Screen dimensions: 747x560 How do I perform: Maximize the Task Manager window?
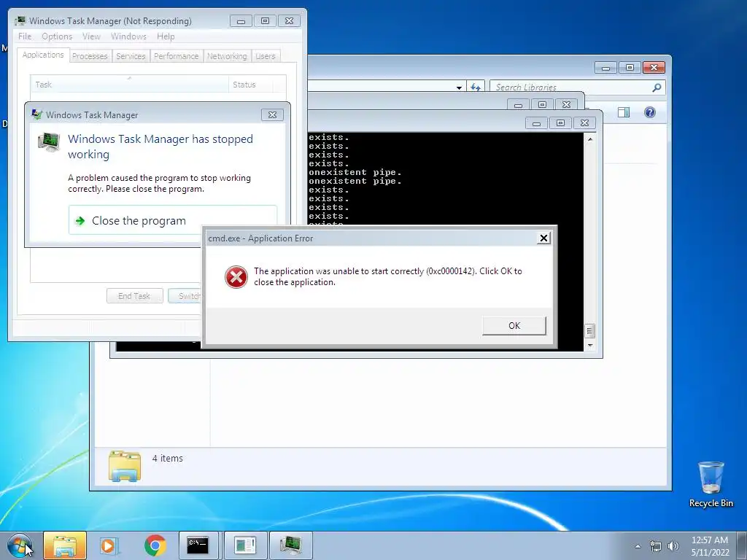pyautogui.click(x=265, y=21)
